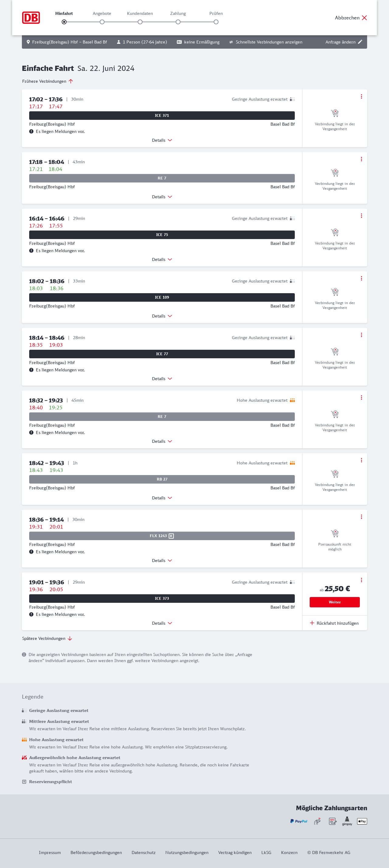This screenshot has width=389, height=868.
Task: Select the Zahlung step circle
Action: click(x=178, y=22)
